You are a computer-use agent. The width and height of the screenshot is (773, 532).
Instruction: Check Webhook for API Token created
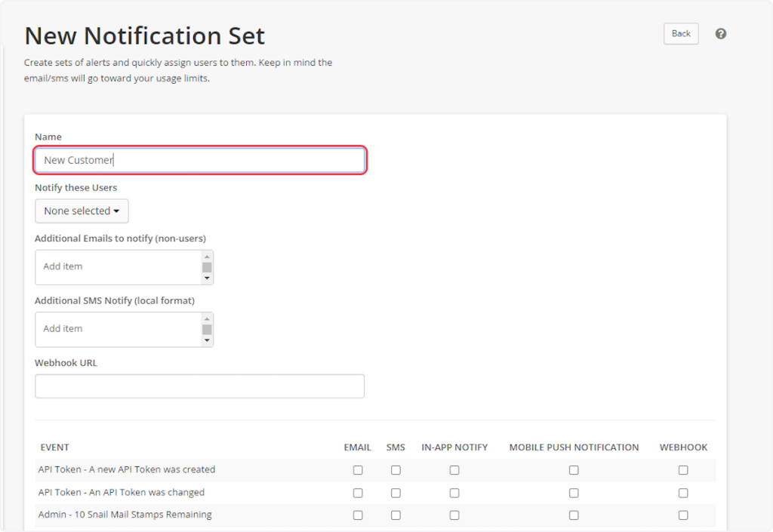(683, 470)
